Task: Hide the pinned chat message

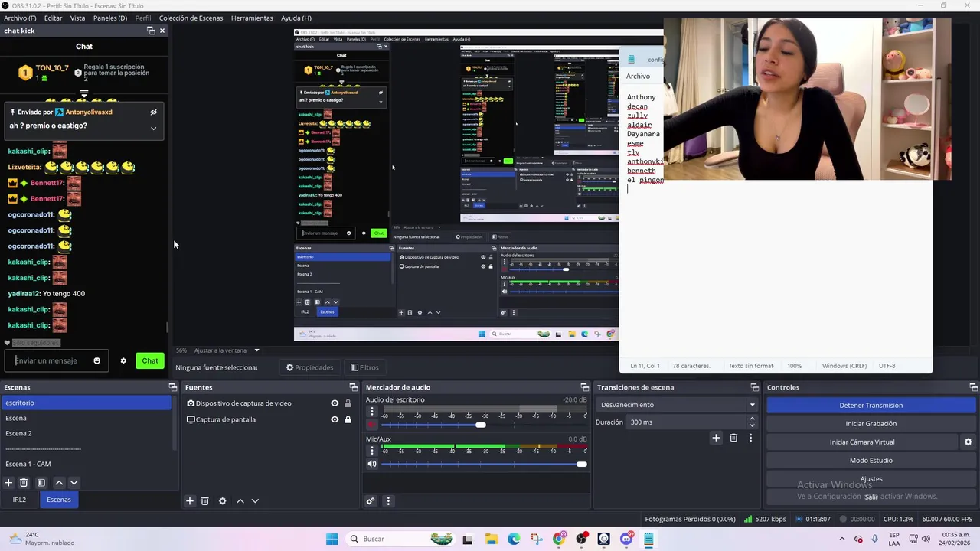Action: click(153, 112)
